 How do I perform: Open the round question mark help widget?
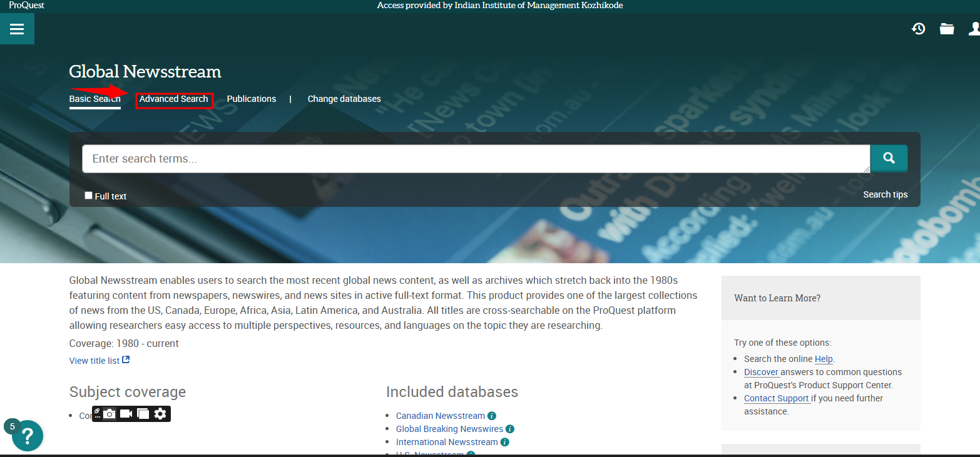[x=28, y=436]
